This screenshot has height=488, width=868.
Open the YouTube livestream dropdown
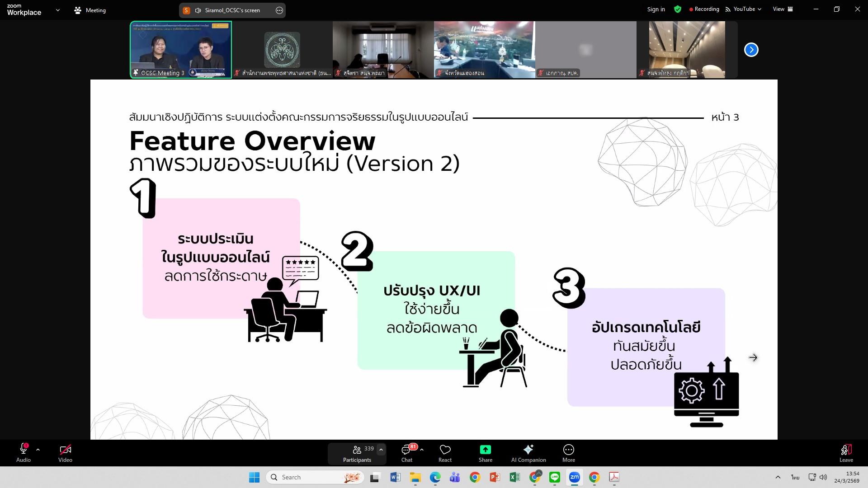coord(743,9)
